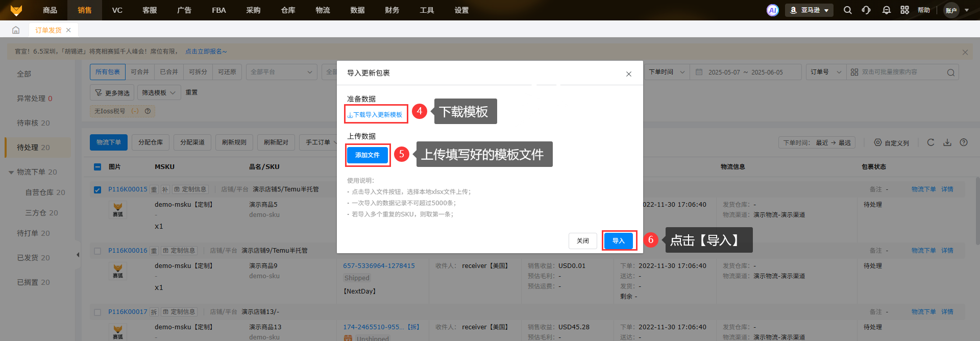Select the 所有包裹 filter tab
Screen dimensions: 980x341
pyautogui.click(x=108, y=72)
